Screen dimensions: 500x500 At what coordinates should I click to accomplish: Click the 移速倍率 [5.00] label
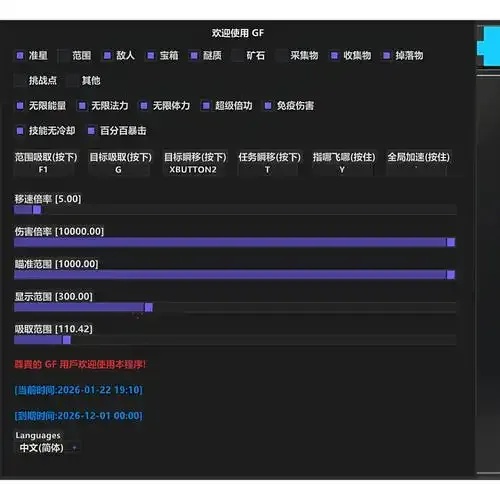coord(48,199)
